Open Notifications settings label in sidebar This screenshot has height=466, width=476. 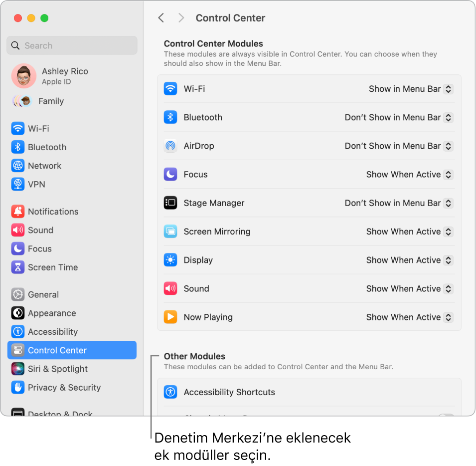tap(53, 212)
